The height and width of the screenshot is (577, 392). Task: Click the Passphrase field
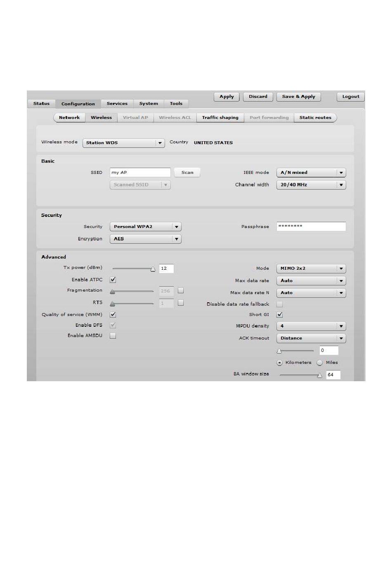[x=311, y=226]
